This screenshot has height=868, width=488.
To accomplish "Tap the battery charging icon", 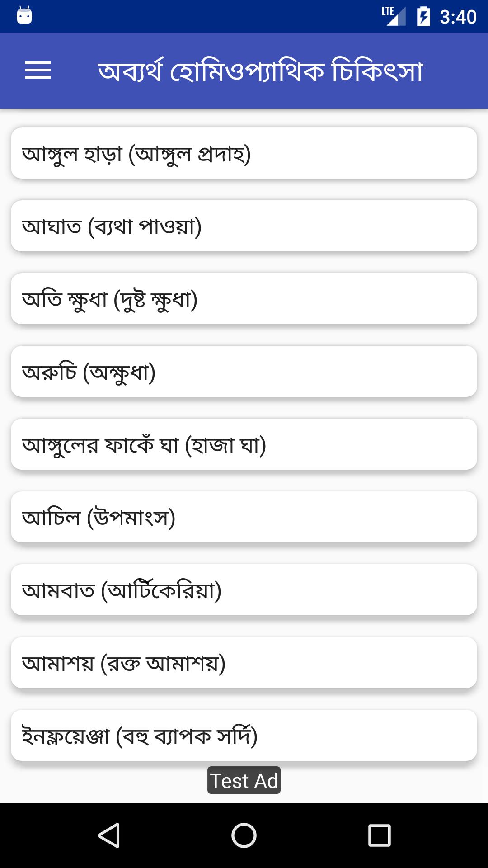I will 423,16.
